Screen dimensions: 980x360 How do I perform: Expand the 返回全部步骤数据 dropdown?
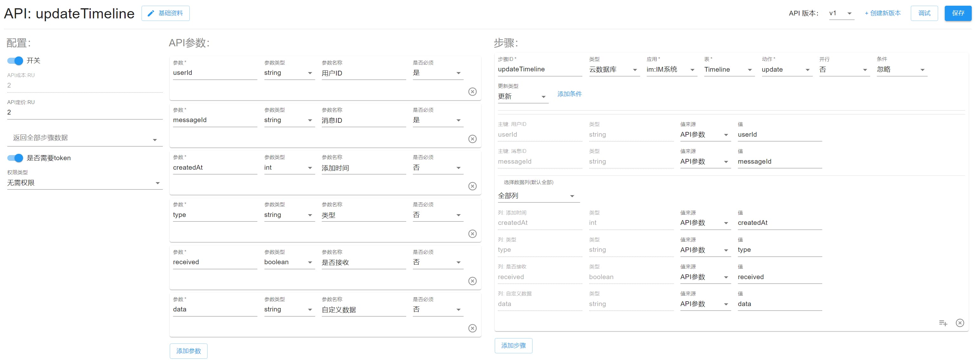point(155,139)
